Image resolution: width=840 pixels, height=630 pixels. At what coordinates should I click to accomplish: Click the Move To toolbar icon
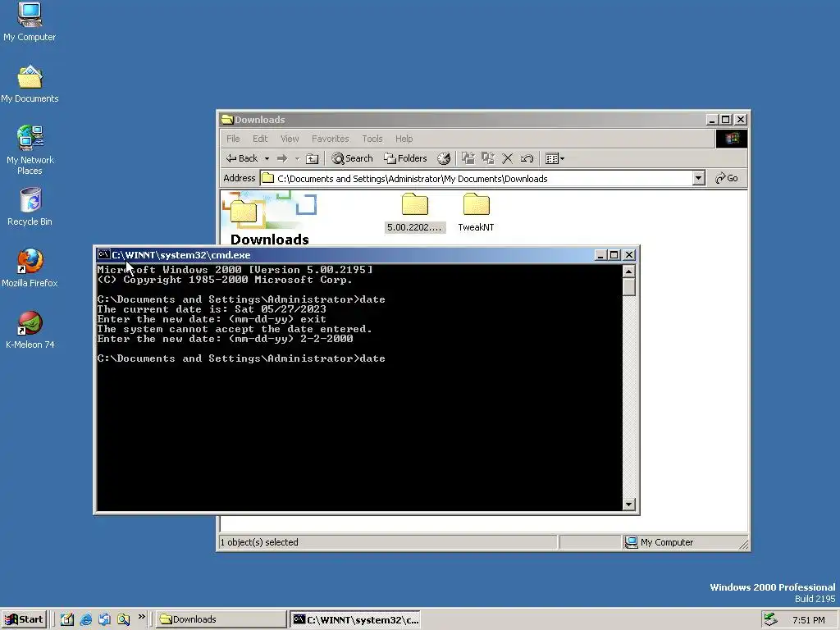468,158
